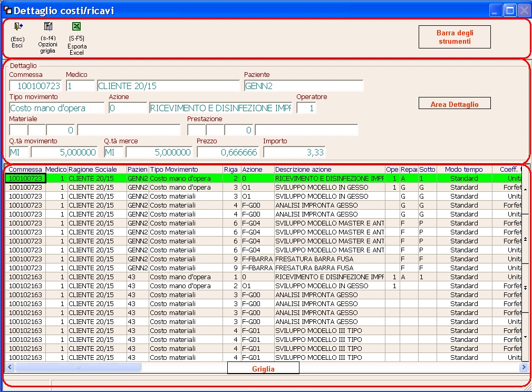Click the Q.tà merce unit field MI
This screenshot has height=392, width=532.
tap(114, 152)
